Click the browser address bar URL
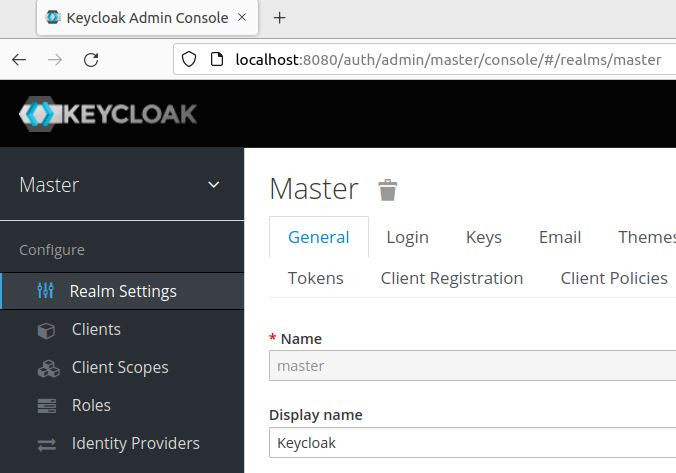Viewport: 676px width, 473px height. pyautogui.click(x=448, y=60)
